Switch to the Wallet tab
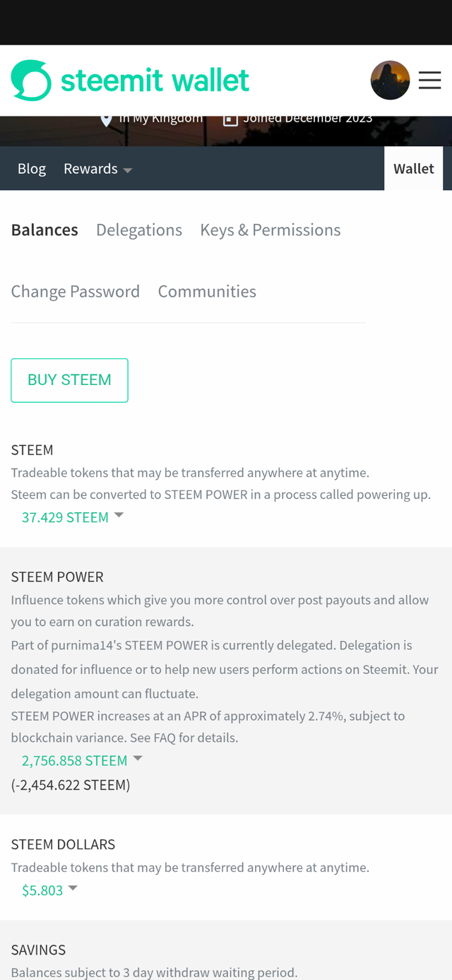The image size is (452, 980). pos(413,169)
